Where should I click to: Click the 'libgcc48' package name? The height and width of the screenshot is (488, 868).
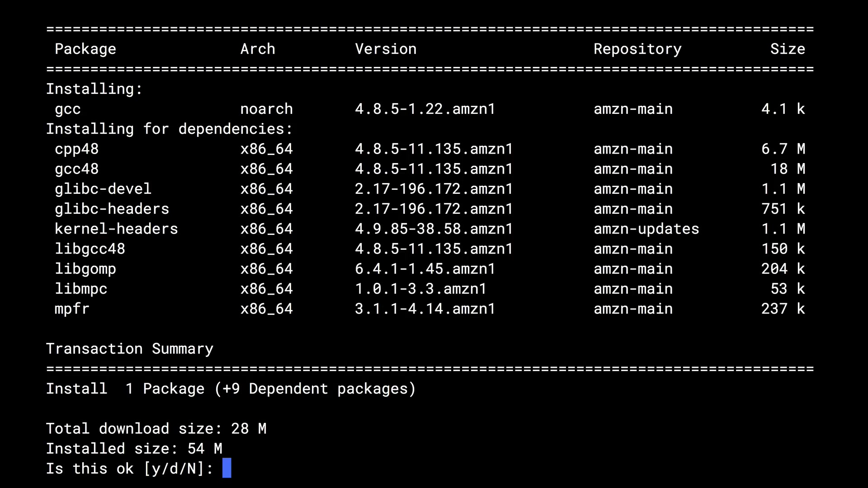[x=90, y=249]
